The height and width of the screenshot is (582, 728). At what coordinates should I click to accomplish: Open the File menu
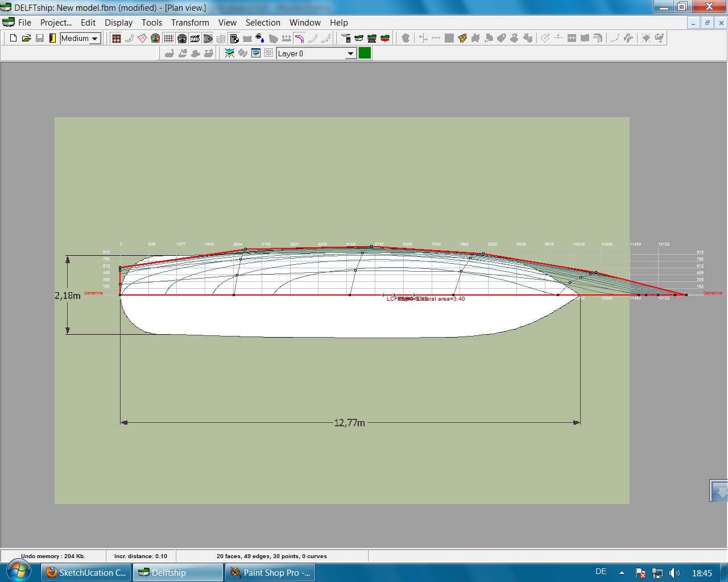point(24,23)
